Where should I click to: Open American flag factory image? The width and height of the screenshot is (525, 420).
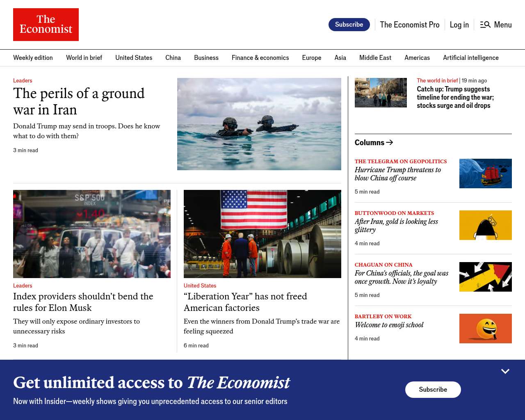pyautogui.click(x=262, y=234)
